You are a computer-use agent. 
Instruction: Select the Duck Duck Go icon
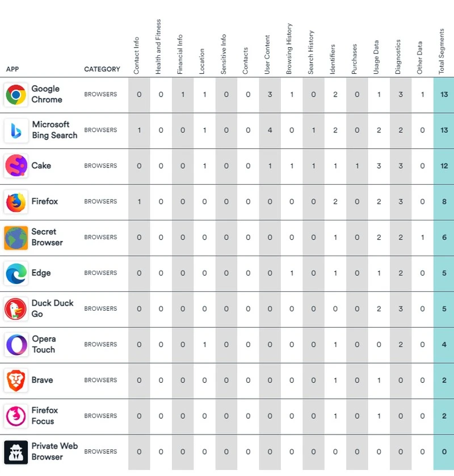16,309
